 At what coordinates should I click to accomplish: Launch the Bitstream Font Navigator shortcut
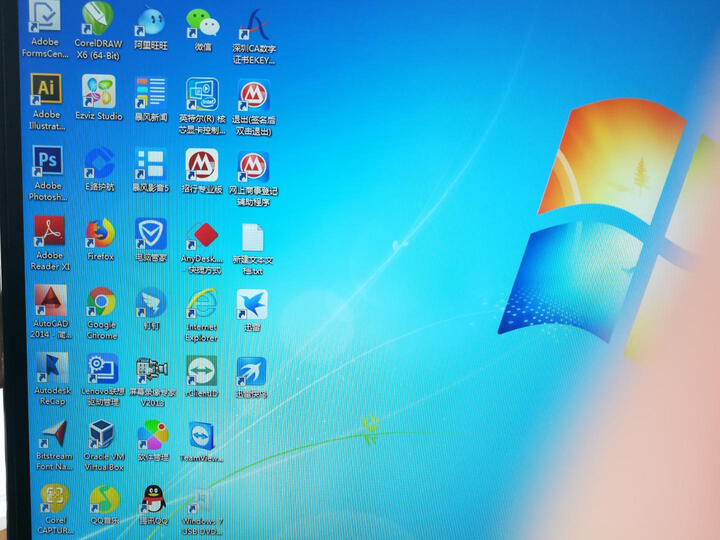click(54, 434)
